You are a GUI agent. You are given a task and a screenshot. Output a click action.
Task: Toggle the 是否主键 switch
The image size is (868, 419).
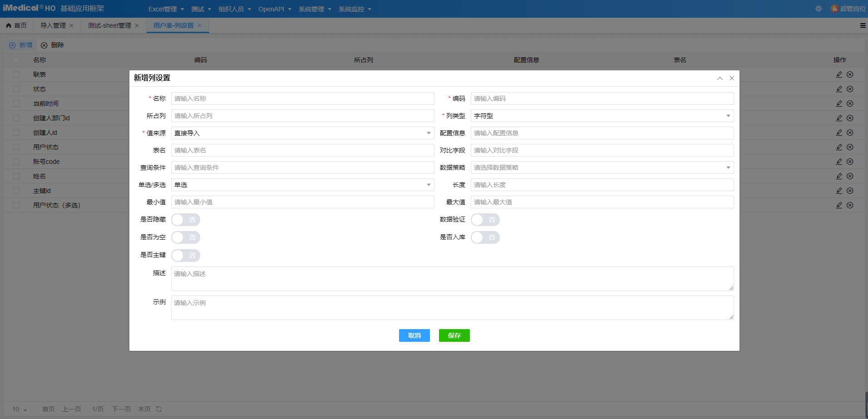[186, 256]
